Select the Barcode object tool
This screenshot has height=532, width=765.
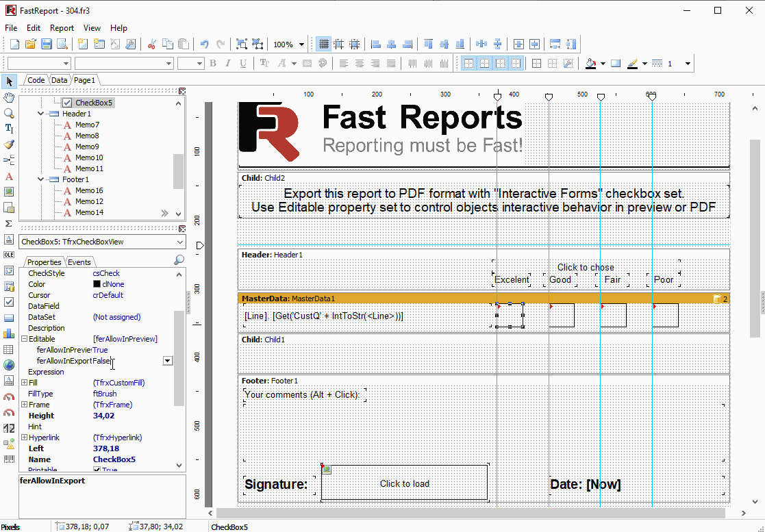(x=9, y=459)
